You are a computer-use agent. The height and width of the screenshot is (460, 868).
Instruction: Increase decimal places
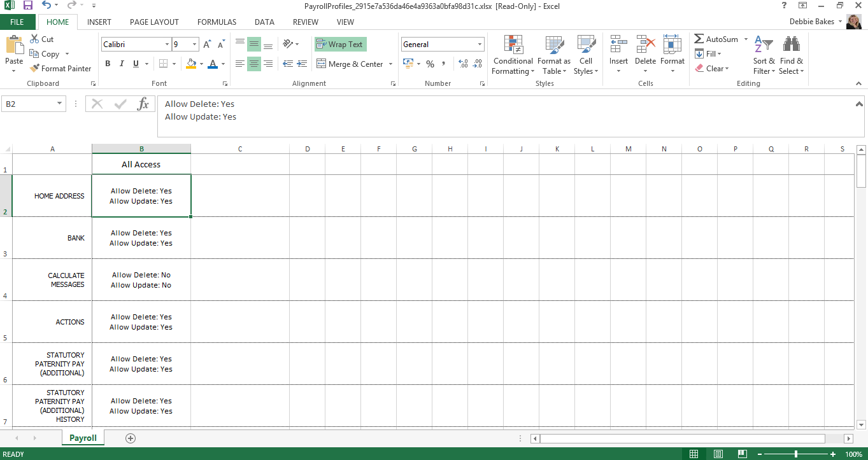pos(463,64)
